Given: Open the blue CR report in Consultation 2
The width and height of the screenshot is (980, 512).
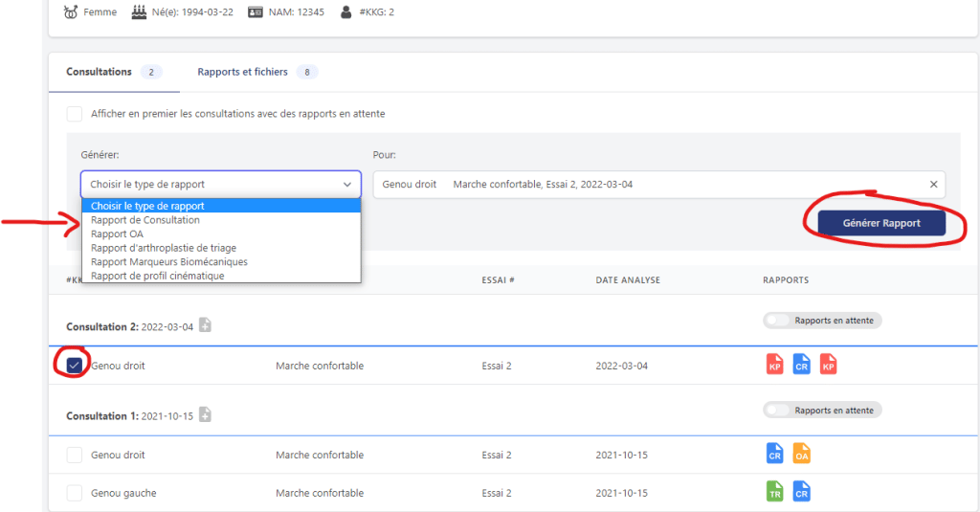Looking at the screenshot, I should (802, 365).
